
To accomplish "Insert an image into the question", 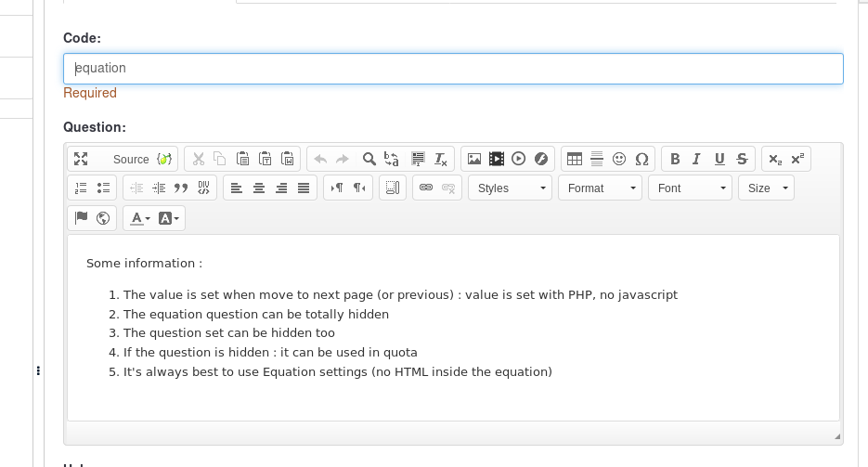I will pyautogui.click(x=474, y=159).
